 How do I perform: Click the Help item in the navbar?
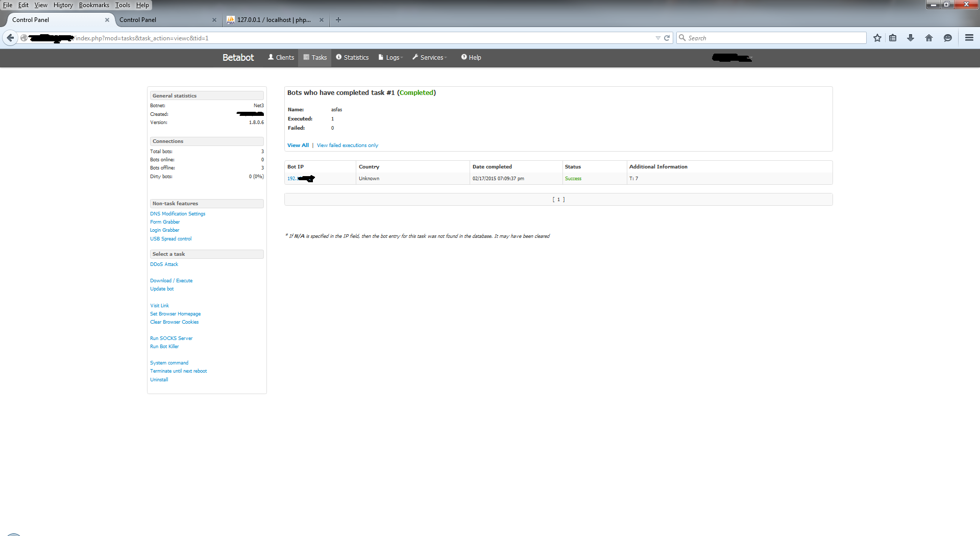pos(471,58)
